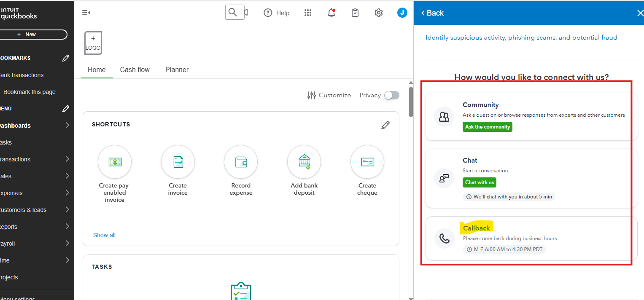Click the Create pay-enabled invoice icon
Screen dimensions: 644x300
coord(115,162)
